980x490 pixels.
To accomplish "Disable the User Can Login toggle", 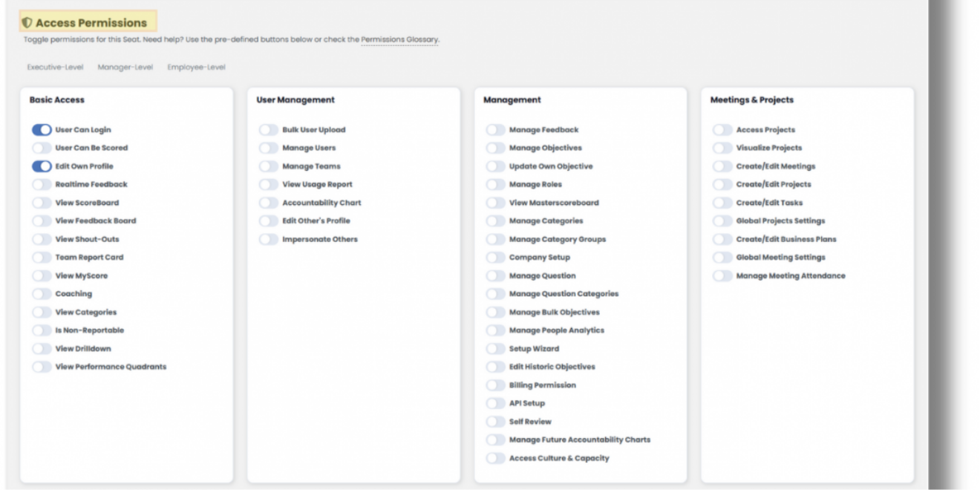I will pyautogui.click(x=42, y=130).
